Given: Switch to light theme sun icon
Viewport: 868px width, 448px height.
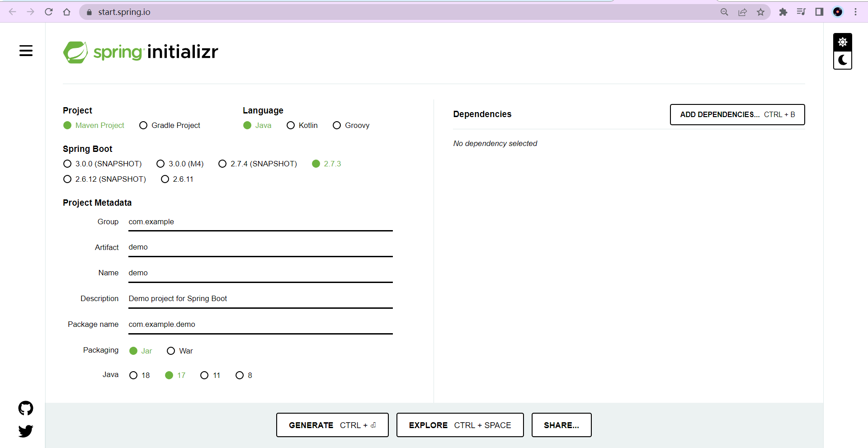Looking at the screenshot, I should coord(842,42).
